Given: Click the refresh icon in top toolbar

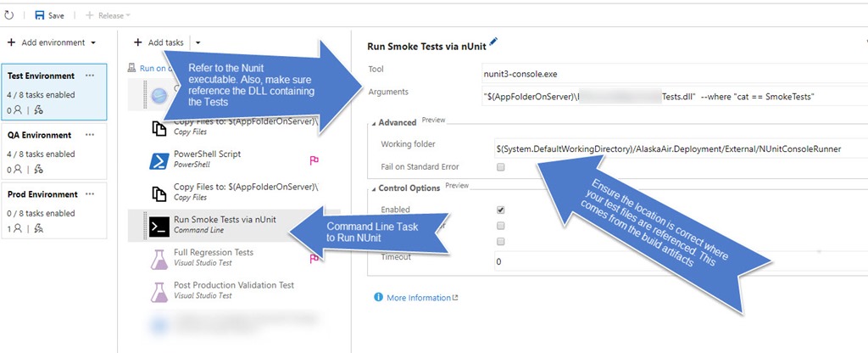Looking at the screenshot, I should pyautogui.click(x=8, y=15).
